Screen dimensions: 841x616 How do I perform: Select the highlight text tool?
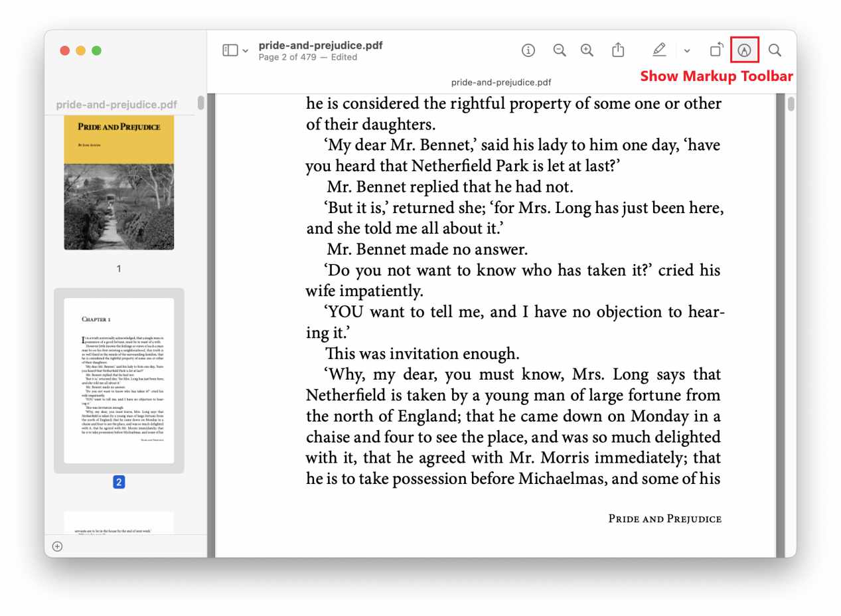pyautogui.click(x=659, y=50)
